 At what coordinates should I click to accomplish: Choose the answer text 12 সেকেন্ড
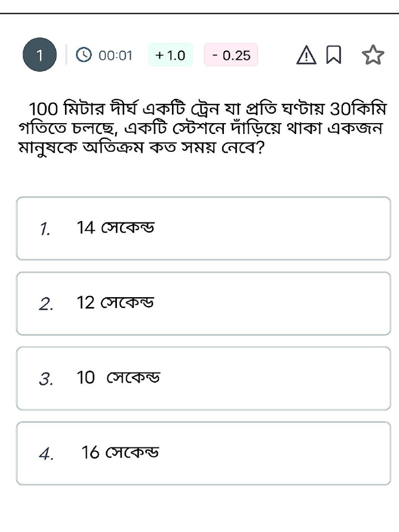tap(115, 302)
